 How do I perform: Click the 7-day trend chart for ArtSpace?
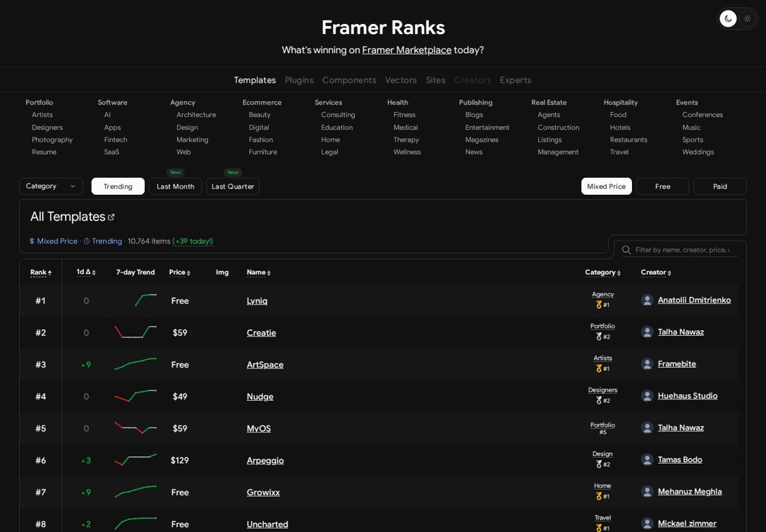(135, 364)
